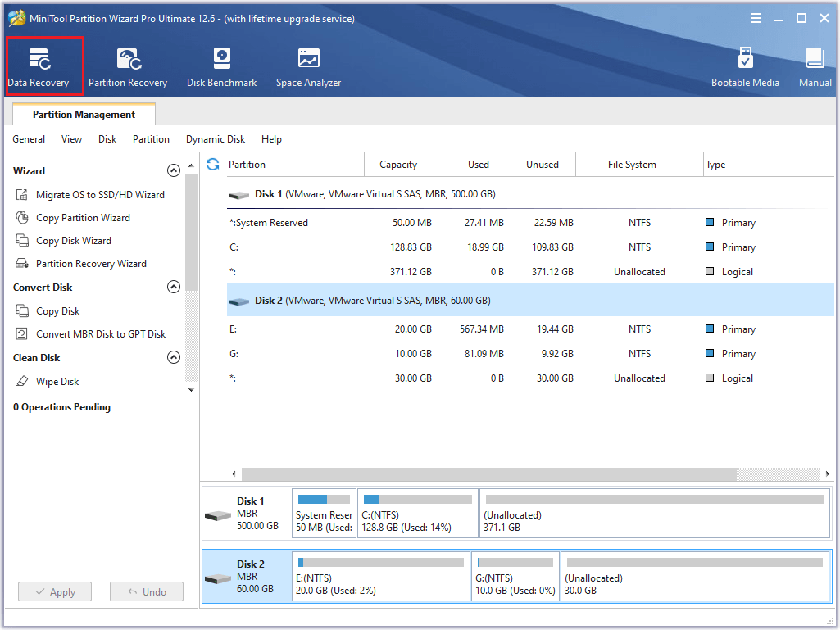840x630 pixels.
Task: Collapse the Convert Disk section
Action: (x=174, y=287)
